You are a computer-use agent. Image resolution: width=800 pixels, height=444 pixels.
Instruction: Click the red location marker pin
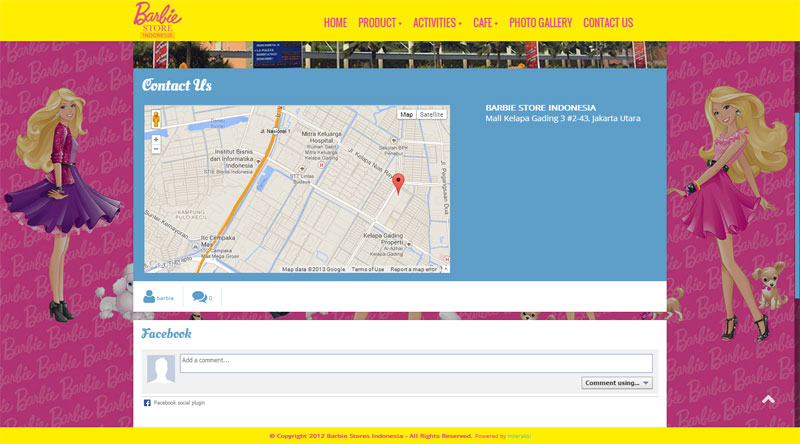click(398, 184)
